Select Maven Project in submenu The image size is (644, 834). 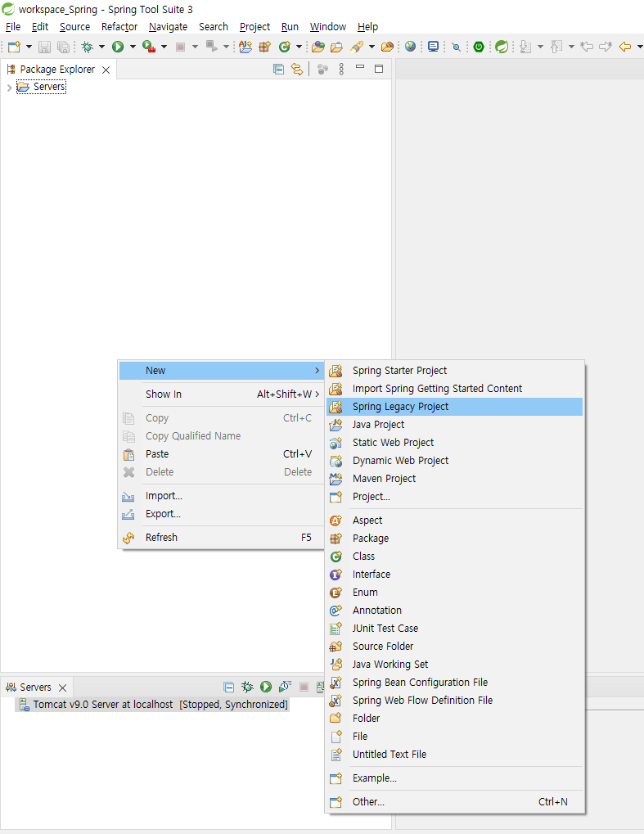pos(455,479)
